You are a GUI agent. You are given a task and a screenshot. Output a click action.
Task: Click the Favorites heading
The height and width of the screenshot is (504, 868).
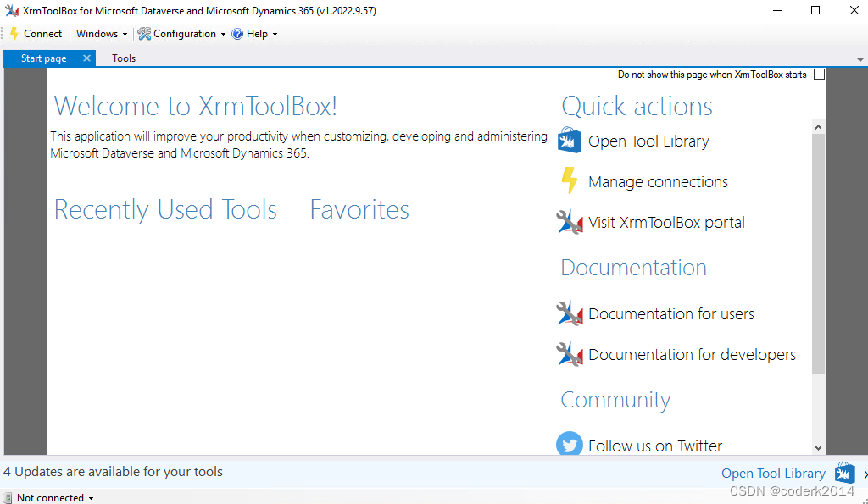point(359,210)
